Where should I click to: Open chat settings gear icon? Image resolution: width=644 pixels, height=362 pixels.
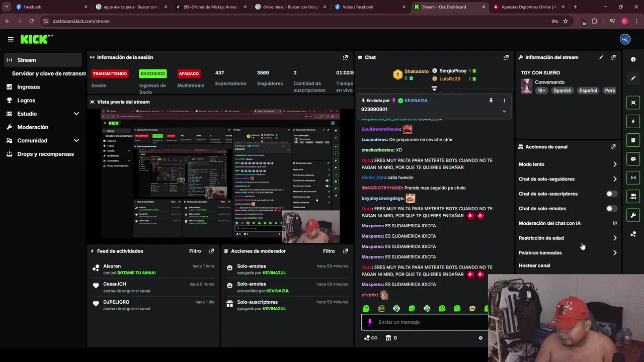point(480,338)
